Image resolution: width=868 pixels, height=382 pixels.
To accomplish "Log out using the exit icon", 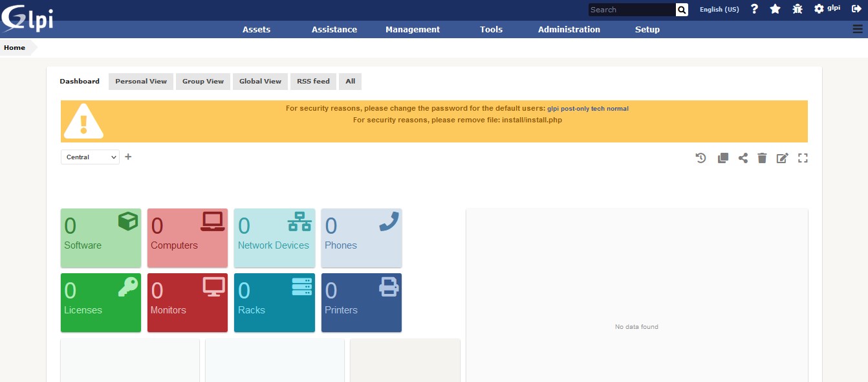I will [856, 9].
